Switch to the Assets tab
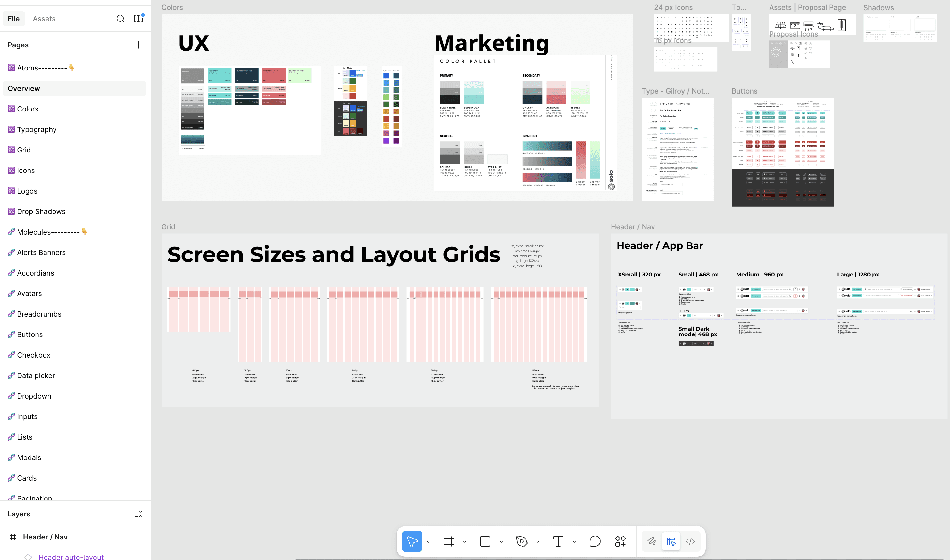 coord(44,19)
